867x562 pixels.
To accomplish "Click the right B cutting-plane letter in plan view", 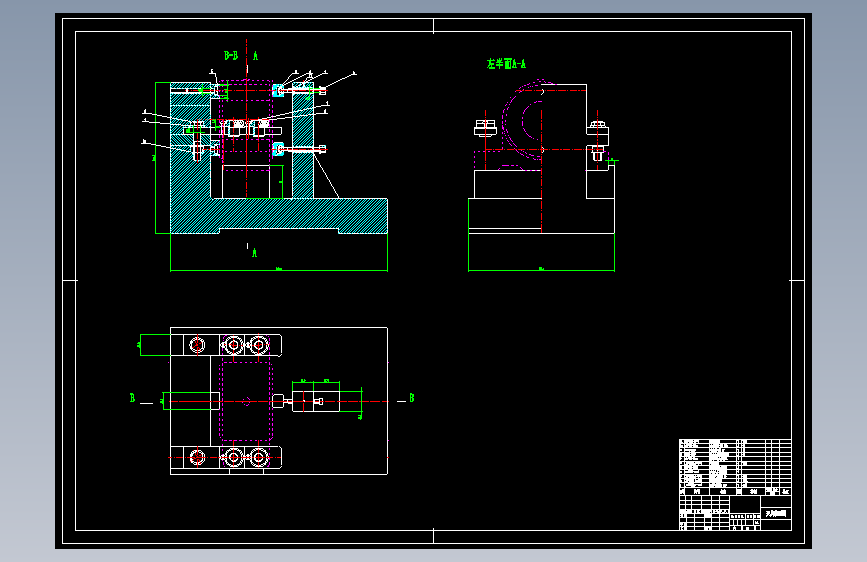I will (x=411, y=398).
